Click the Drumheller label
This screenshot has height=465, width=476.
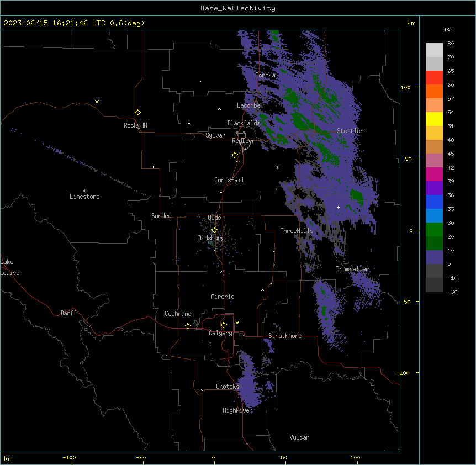pyautogui.click(x=352, y=269)
